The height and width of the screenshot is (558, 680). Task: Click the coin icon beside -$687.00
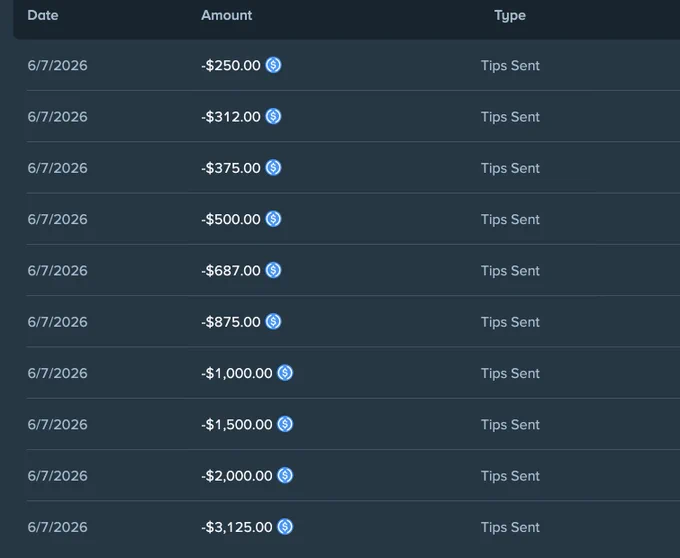click(273, 270)
